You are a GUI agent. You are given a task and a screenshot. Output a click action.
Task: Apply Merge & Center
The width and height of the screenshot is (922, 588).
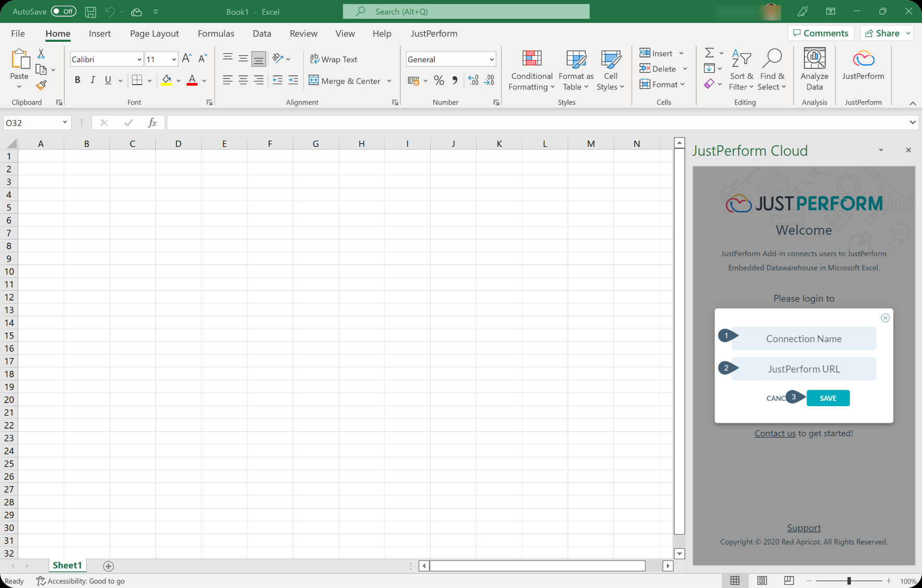347,81
